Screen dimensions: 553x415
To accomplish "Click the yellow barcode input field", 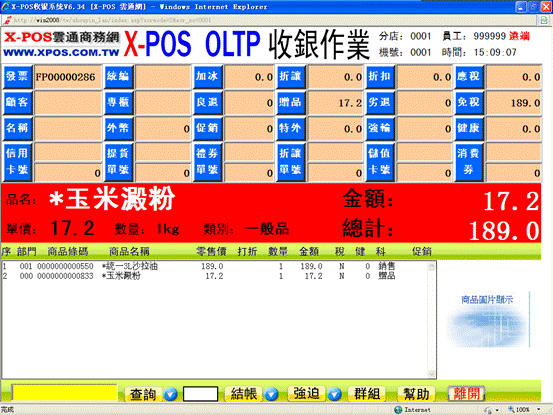I will [65, 393].
